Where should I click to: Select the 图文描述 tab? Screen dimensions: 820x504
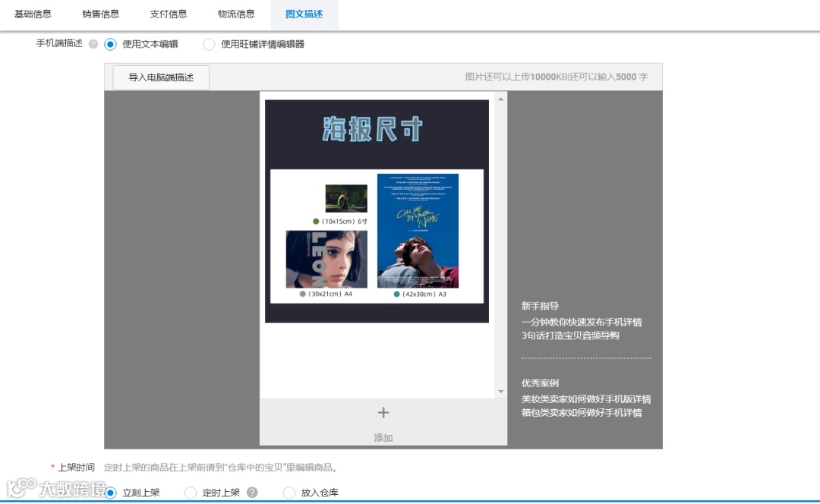tap(304, 14)
